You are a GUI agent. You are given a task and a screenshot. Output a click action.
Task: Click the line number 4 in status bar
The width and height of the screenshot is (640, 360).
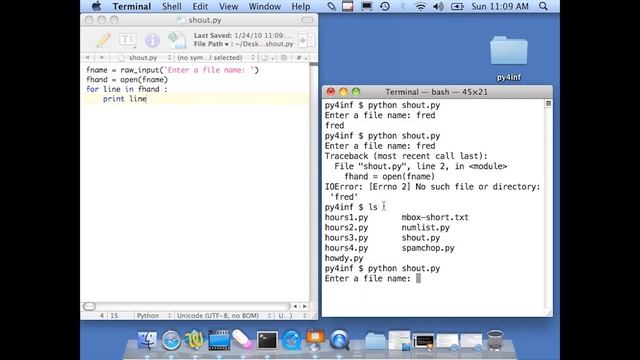(101, 316)
